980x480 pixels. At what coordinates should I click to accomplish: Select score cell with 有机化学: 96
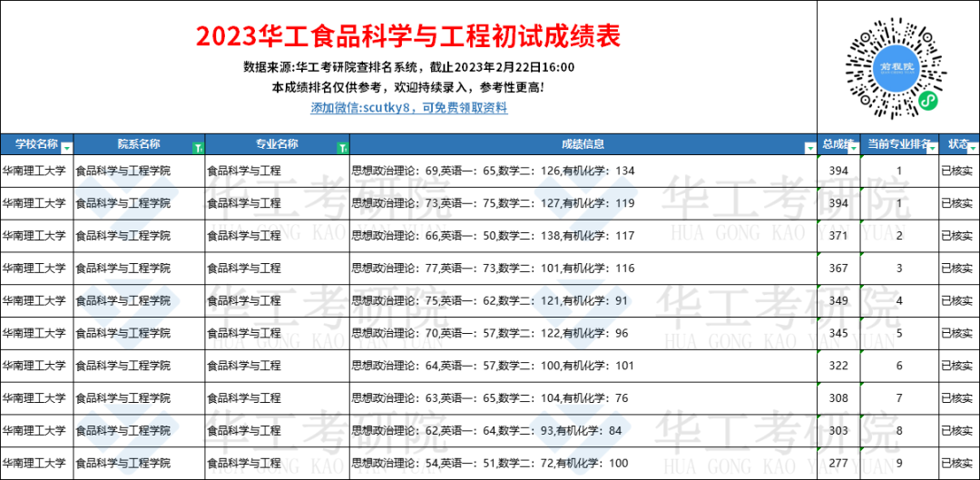point(583,333)
